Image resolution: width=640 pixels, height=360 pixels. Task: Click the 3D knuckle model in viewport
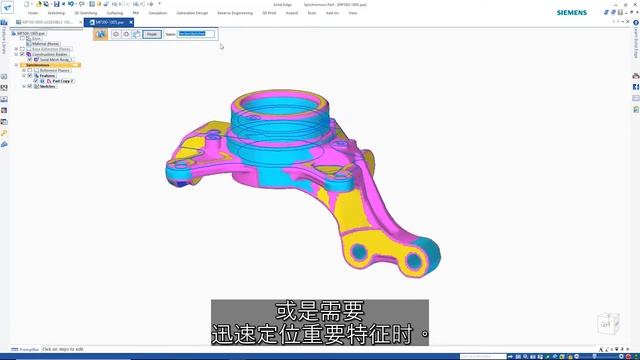(x=302, y=184)
